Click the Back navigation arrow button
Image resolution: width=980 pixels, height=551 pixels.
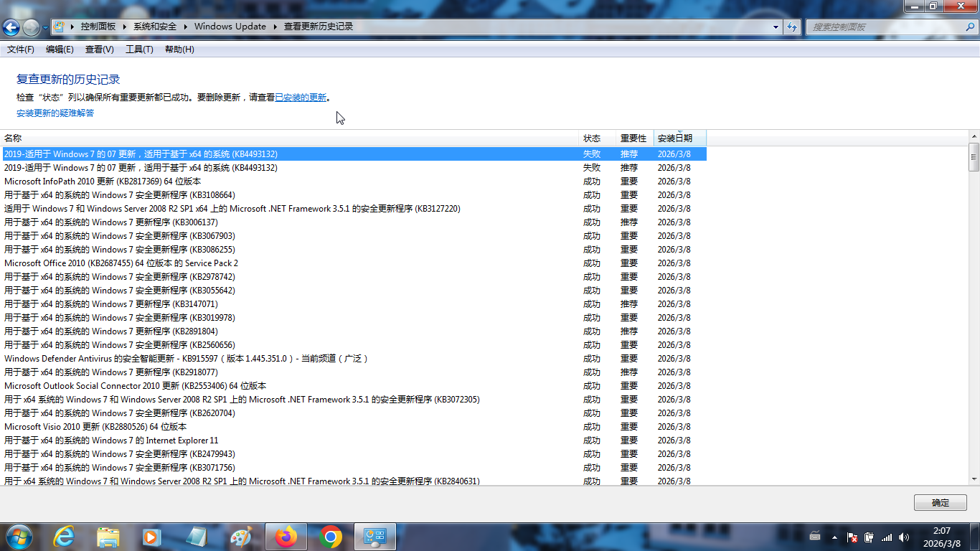11,27
